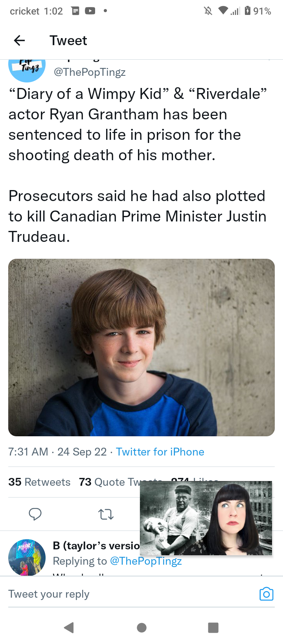The width and height of the screenshot is (283, 644).
Task: Tap the YouTube status bar notification icon
Action: pyautogui.click(x=90, y=11)
